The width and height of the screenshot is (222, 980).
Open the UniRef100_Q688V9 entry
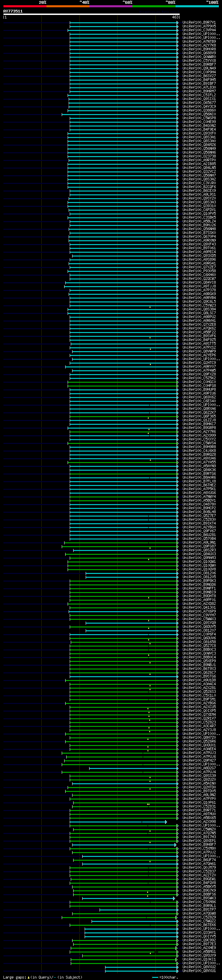pyautogui.click(x=199, y=53)
